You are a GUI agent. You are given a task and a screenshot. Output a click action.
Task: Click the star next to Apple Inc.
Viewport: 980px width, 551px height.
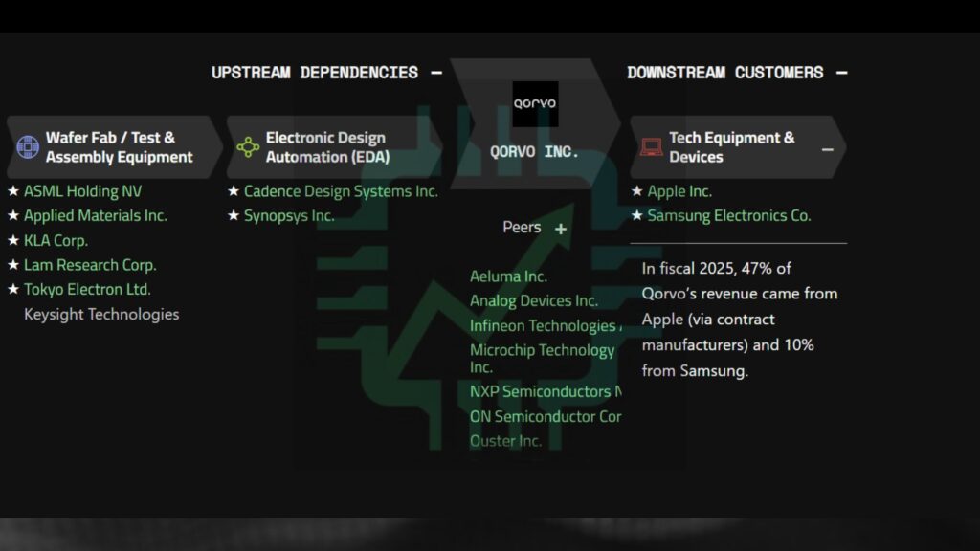pos(637,191)
